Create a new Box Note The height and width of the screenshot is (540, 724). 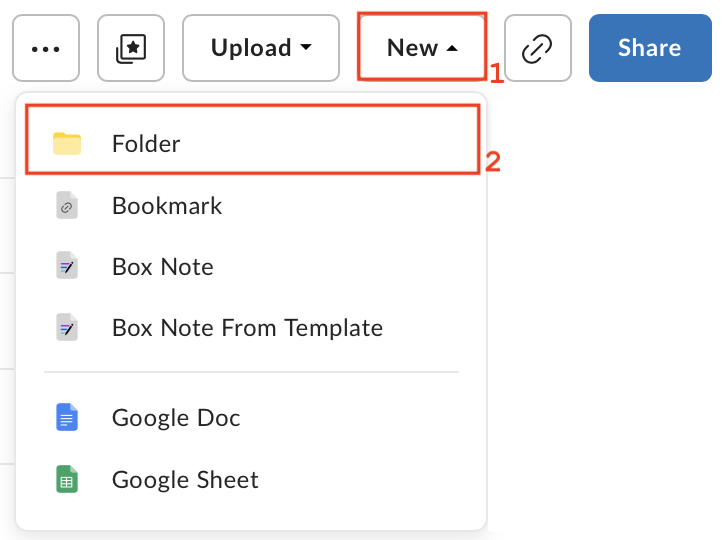coord(162,267)
